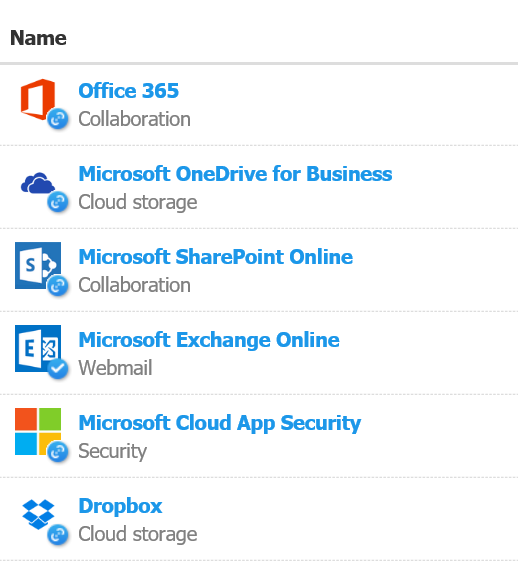Click Security text under Cloud App Security
This screenshot has width=518, height=582.
(x=112, y=452)
